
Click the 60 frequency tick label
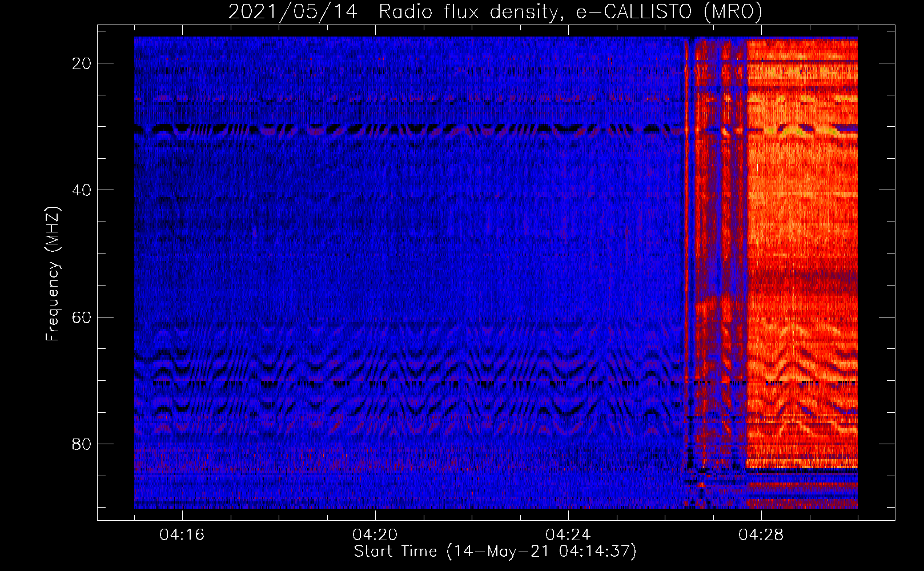click(82, 317)
